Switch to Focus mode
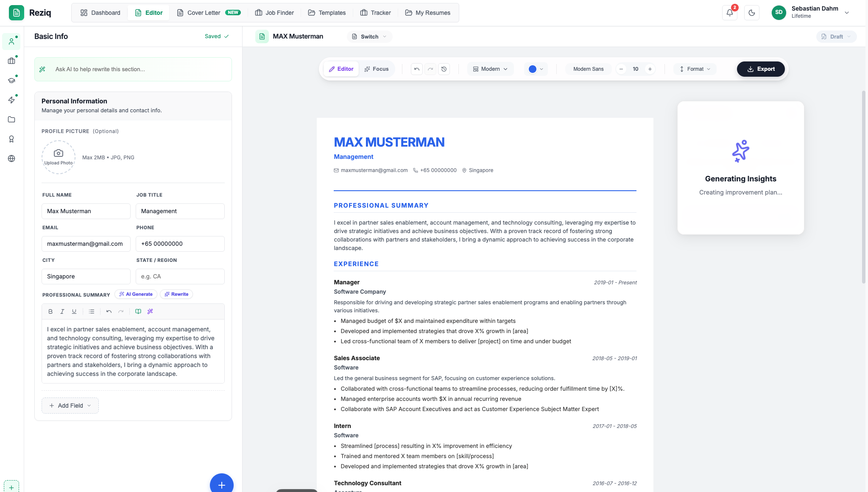This screenshot has height=492, width=868. click(377, 69)
